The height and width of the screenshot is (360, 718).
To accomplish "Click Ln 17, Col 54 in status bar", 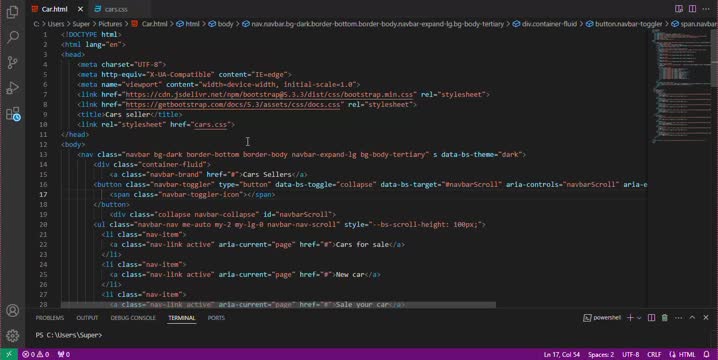I will click(561, 355).
